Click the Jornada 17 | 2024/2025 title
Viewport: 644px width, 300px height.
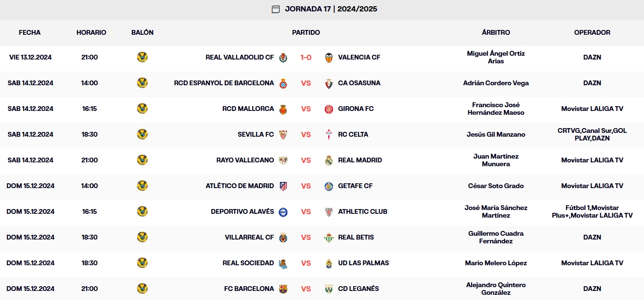tap(331, 9)
